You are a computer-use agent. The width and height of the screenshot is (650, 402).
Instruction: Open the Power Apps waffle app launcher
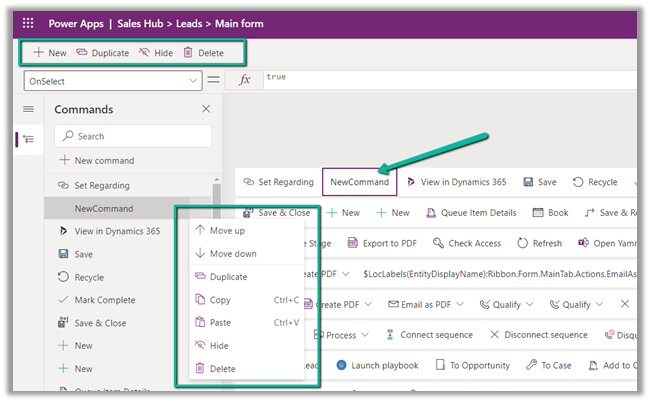(x=27, y=22)
